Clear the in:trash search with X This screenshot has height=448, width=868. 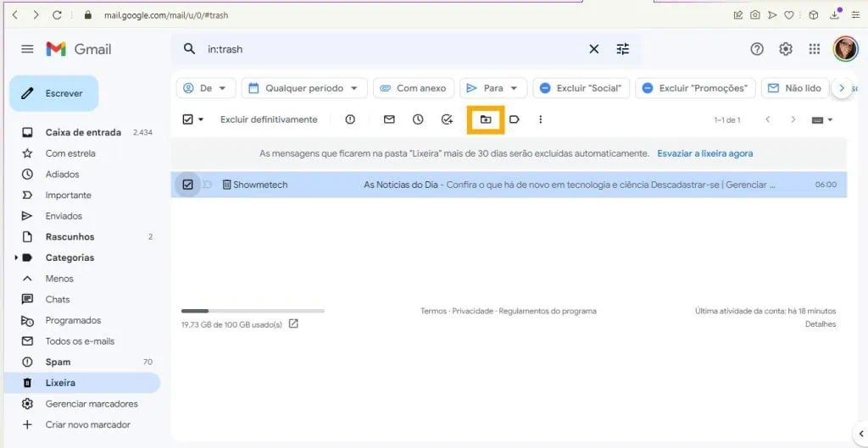(594, 49)
